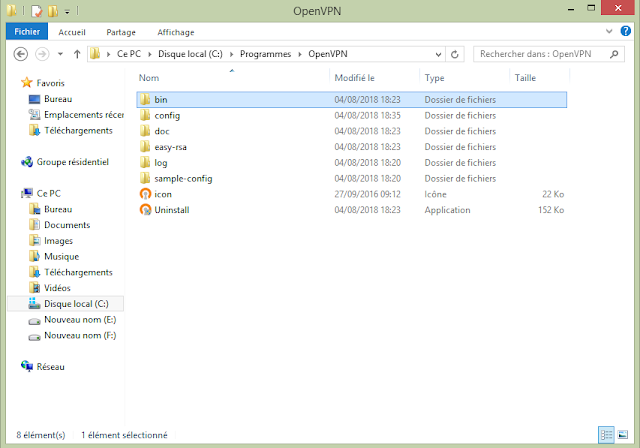
Task: Switch to large icons view
Action: 623,435
